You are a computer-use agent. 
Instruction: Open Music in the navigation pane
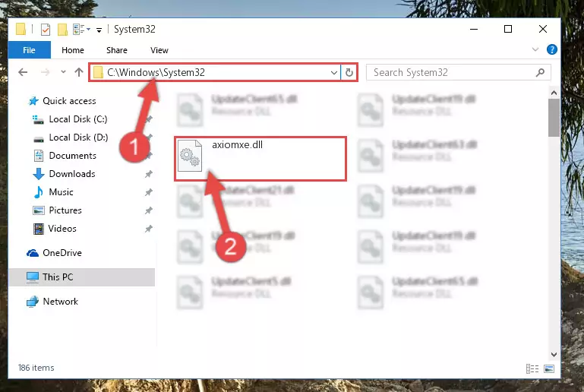(61, 192)
